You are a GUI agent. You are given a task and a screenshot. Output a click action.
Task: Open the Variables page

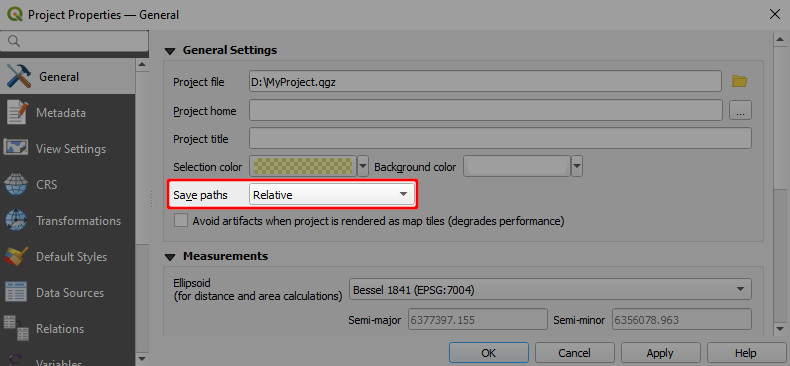pos(68,357)
